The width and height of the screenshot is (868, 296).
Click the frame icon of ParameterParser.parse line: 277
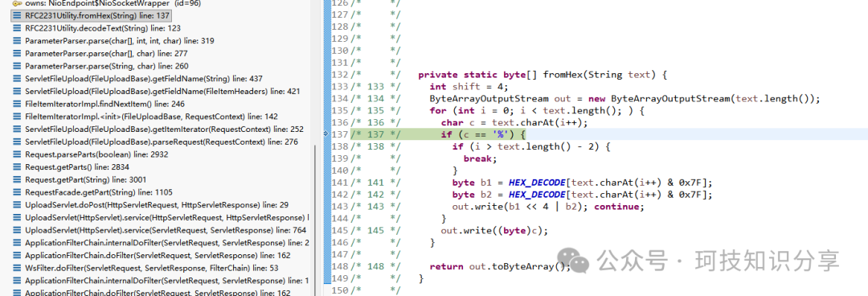[x=17, y=53]
